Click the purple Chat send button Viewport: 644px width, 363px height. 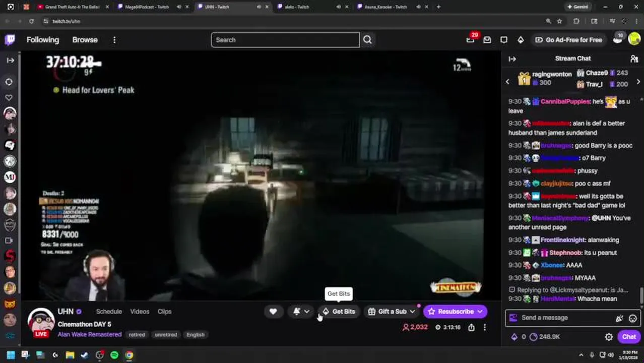629,337
